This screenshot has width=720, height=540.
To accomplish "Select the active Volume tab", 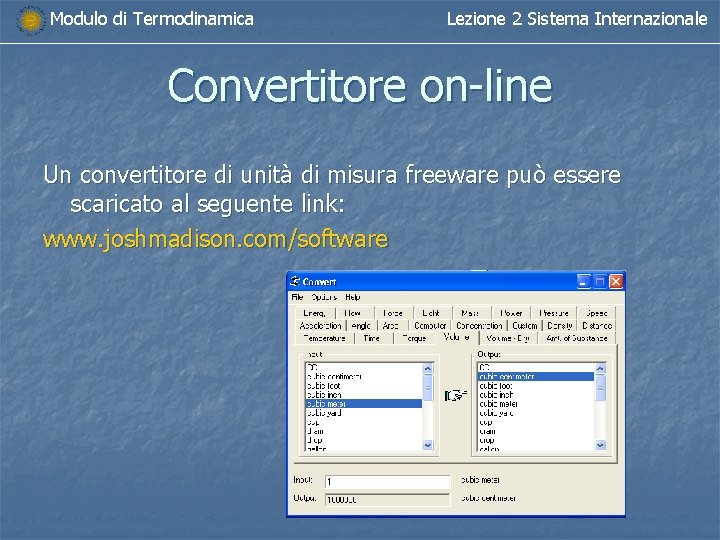I will (456, 338).
